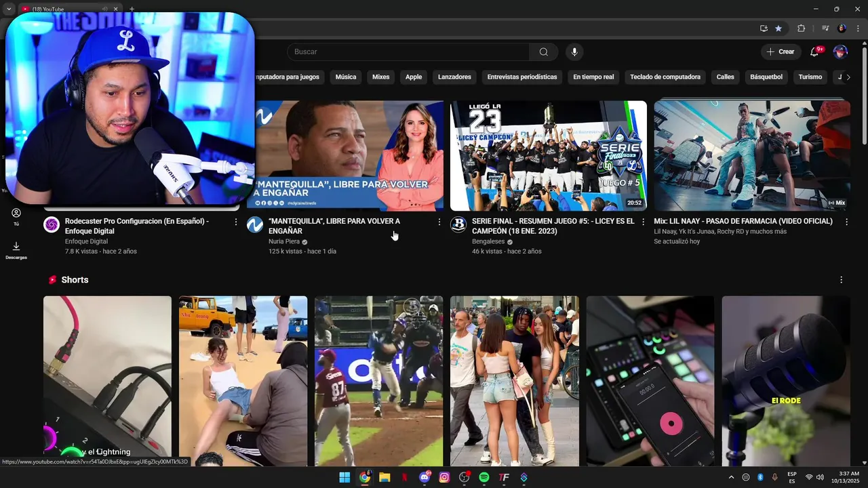Open options menu for Mantequilla video
This screenshot has height=488, width=868.
click(x=439, y=222)
